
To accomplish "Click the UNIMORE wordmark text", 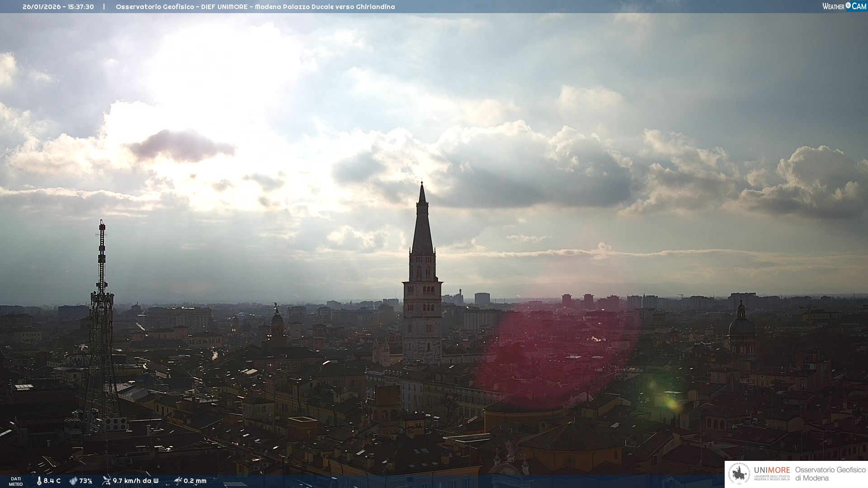I will (x=772, y=470).
